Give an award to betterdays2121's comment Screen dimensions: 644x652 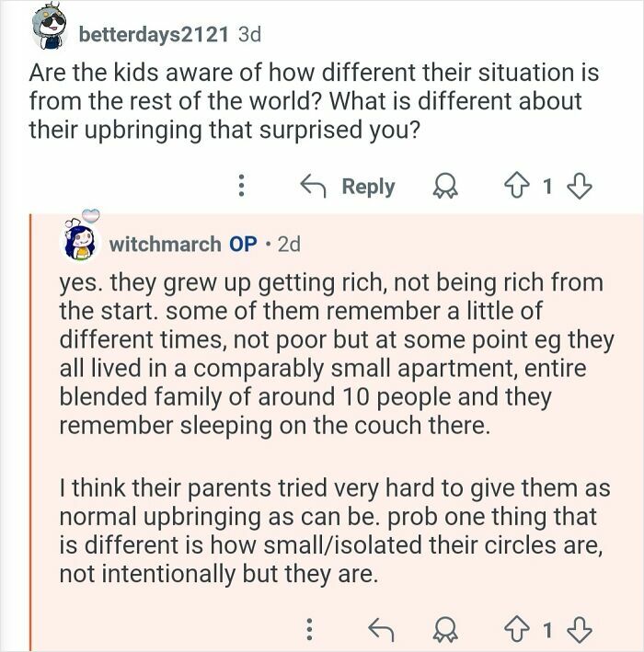(445, 187)
